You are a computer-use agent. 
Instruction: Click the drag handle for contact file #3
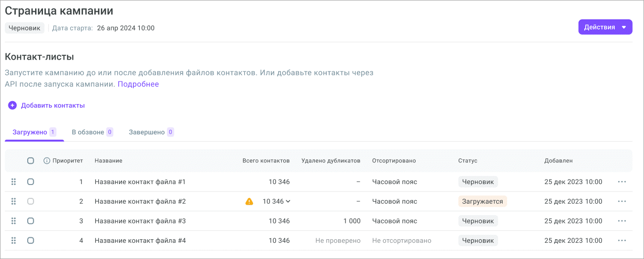tap(13, 221)
